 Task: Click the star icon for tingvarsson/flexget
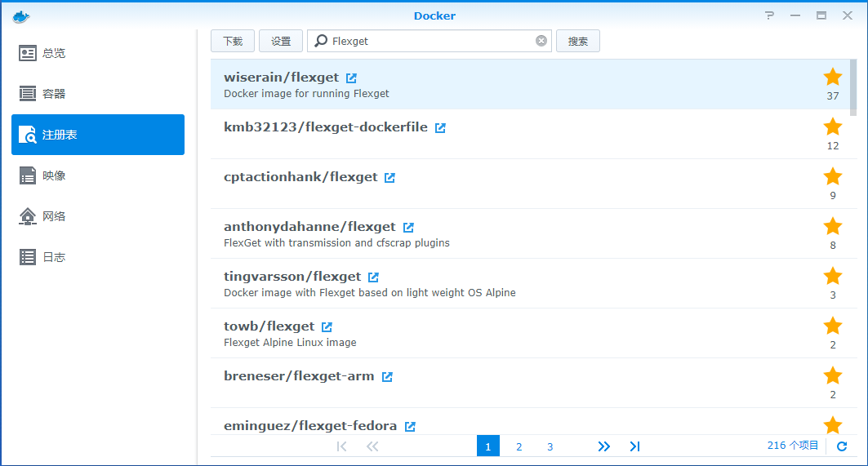point(832,277)
